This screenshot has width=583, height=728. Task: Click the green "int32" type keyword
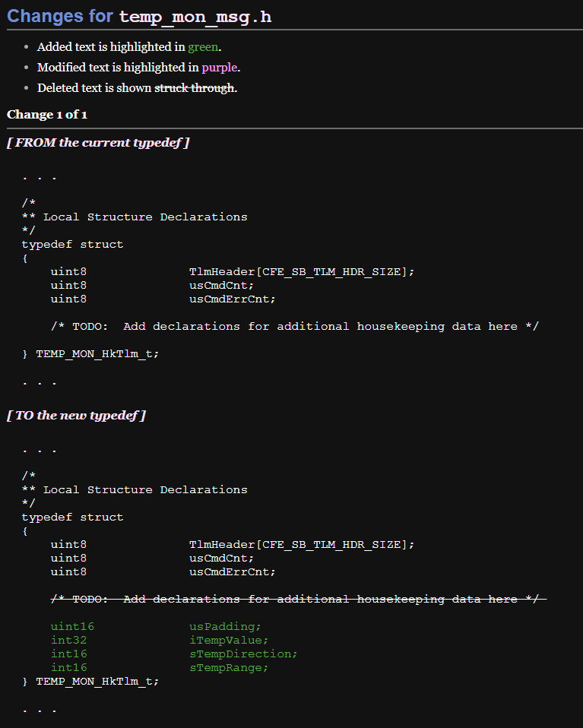69,640
